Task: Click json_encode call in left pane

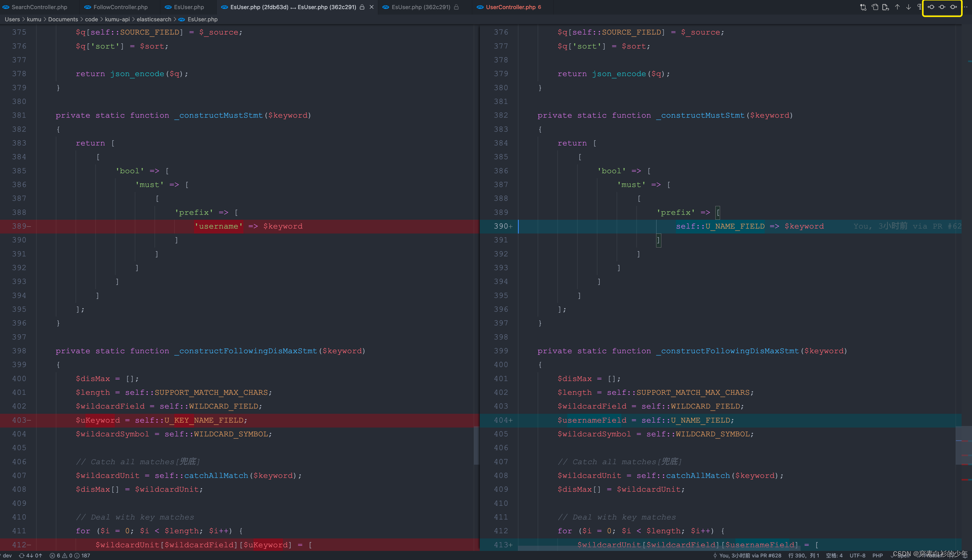Action: tap(137, 74)
